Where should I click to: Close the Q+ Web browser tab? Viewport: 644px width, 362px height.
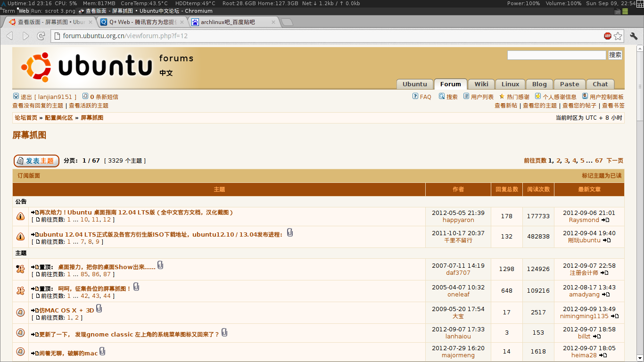182,22
